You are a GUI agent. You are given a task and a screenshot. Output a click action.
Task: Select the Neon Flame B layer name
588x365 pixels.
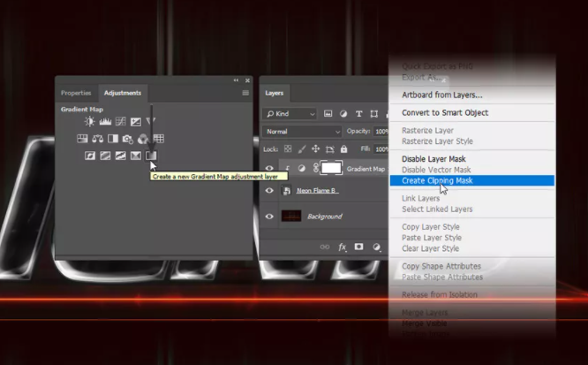pyautogui.click(x=317, y=191)
